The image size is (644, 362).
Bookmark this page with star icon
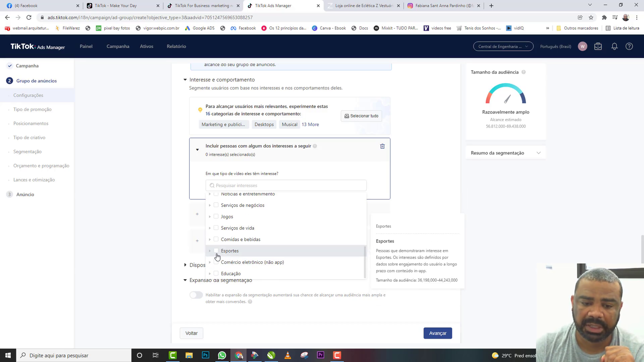[591, 17]
